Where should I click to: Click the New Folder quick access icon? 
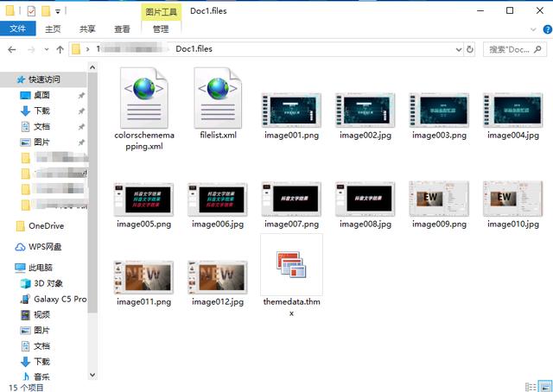[46, 11]
